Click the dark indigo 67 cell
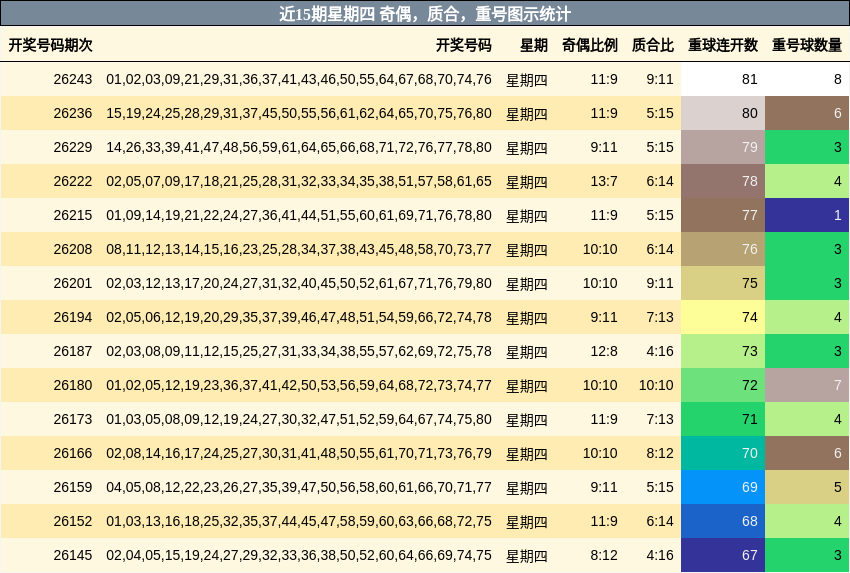The width and height of the screenshot is (850, 573). click(x=723, y=556)
